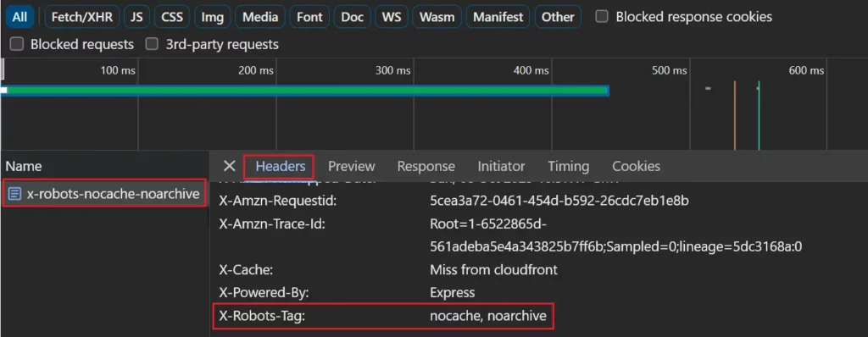Switch to the Preview tab
Viewport: 868px width, 337px height.
click(x=352, y=166)
